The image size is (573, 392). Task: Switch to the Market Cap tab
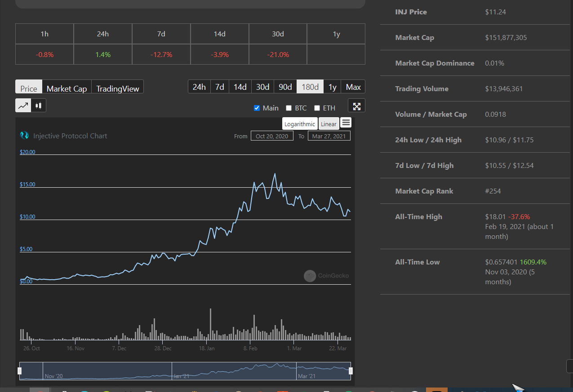click(x=67, y=88)
